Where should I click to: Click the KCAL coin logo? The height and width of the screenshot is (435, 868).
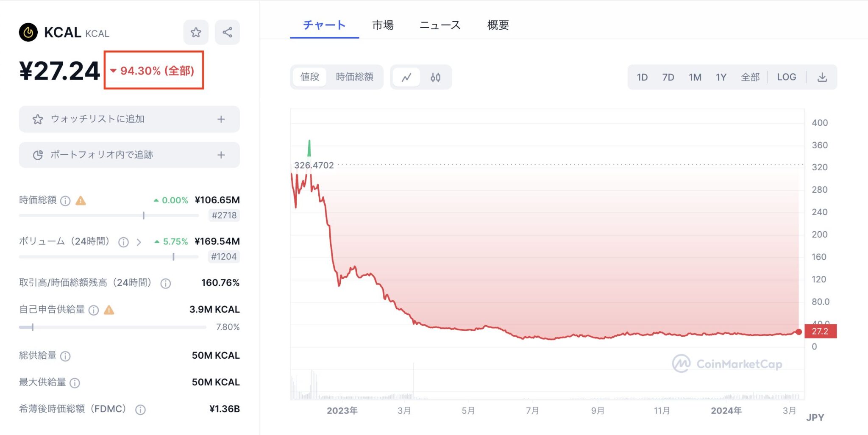29,32
